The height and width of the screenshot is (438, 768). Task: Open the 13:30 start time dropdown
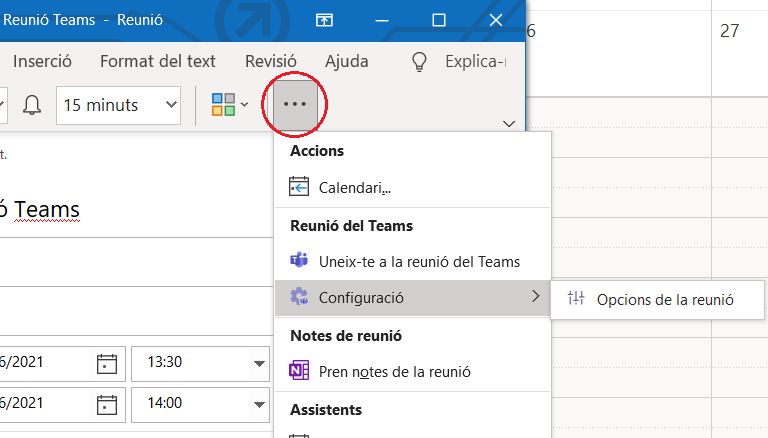point(260,362)
